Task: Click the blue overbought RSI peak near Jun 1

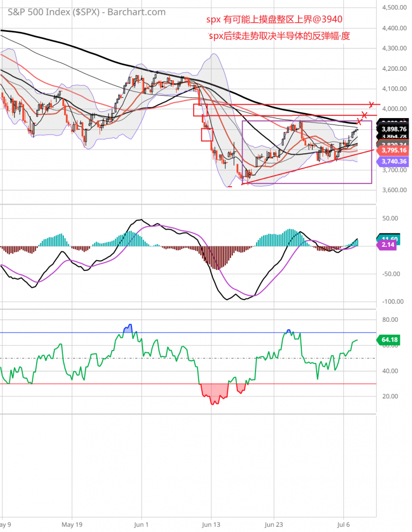Action: [128, 329]
